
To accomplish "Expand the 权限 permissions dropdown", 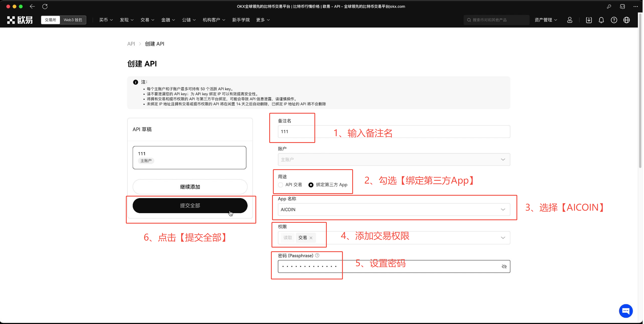I will click(x=503, y=238).
